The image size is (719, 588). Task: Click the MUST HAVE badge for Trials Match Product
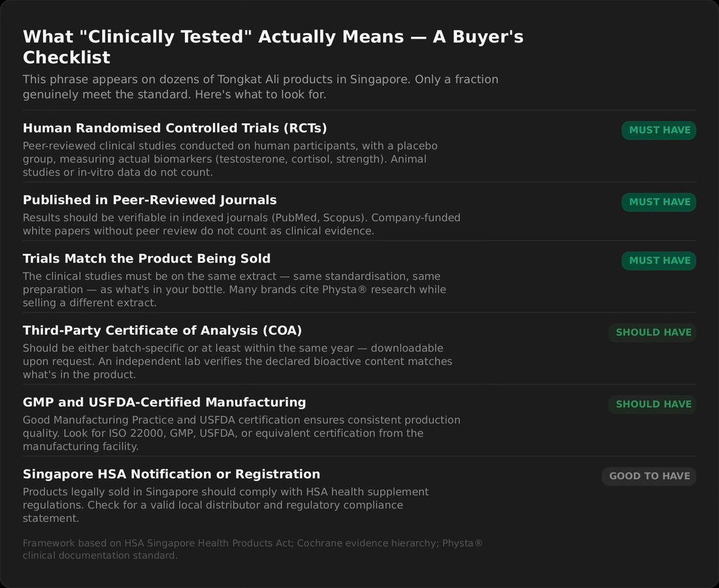658,261
